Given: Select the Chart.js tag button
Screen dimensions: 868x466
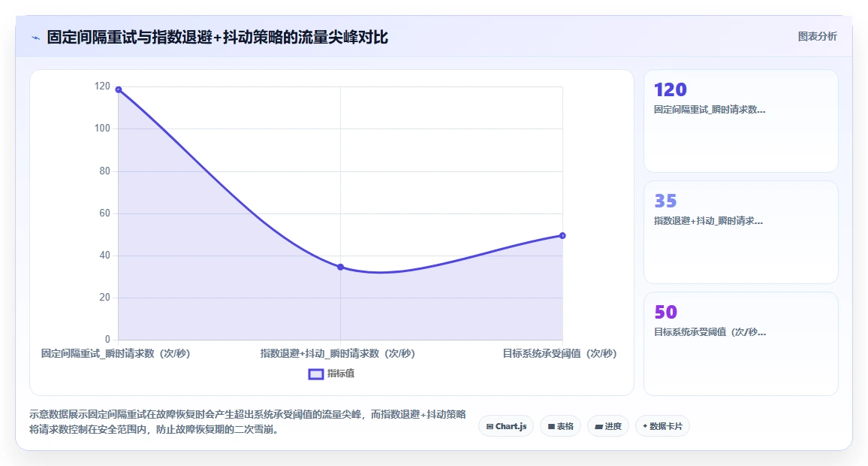Looking at the screenshot, I should 506,426.
